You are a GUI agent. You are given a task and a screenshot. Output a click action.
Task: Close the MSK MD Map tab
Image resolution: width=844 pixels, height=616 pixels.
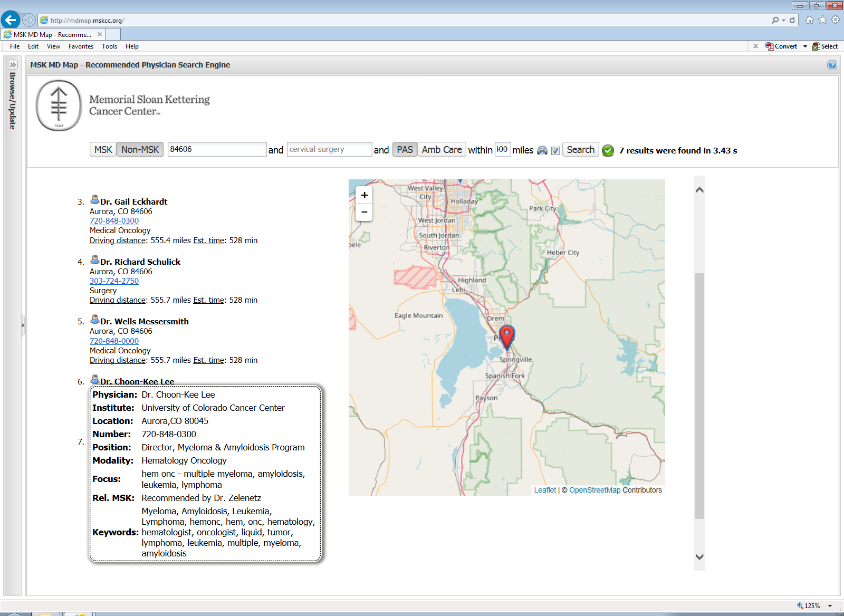coord(100,34)
